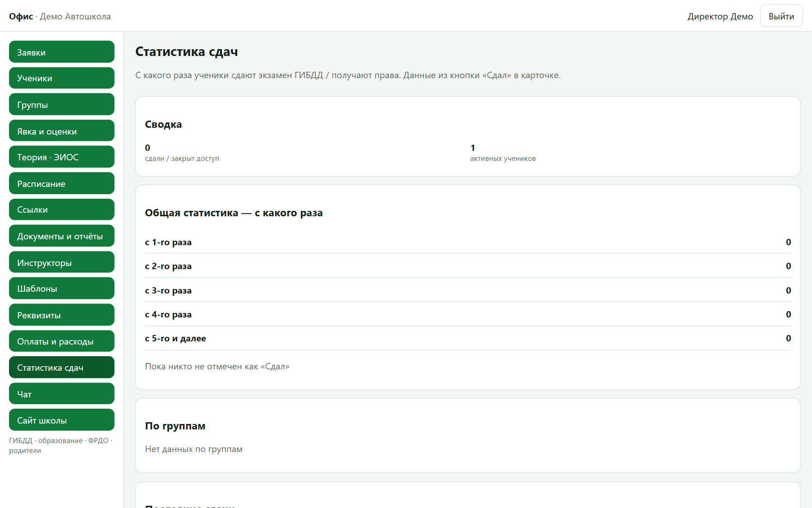Click the Офис · Демо Автошкола title
812x508 pixels.
tap(60, 16)
